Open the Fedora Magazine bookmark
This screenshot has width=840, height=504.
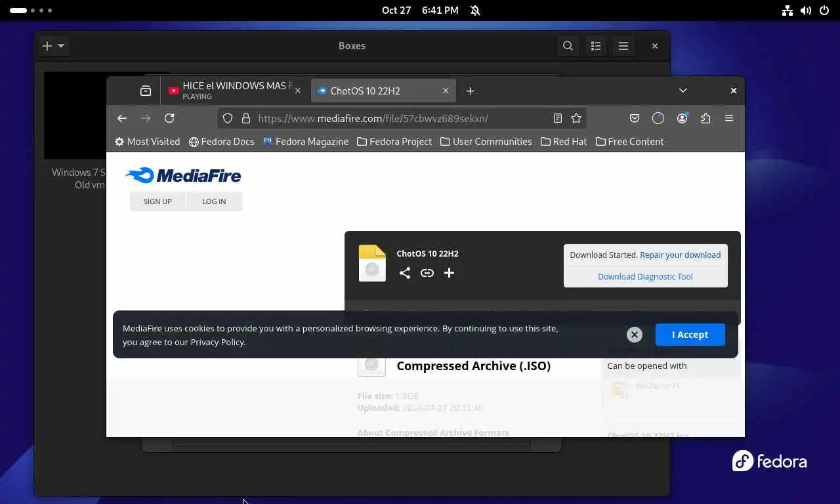305,142
